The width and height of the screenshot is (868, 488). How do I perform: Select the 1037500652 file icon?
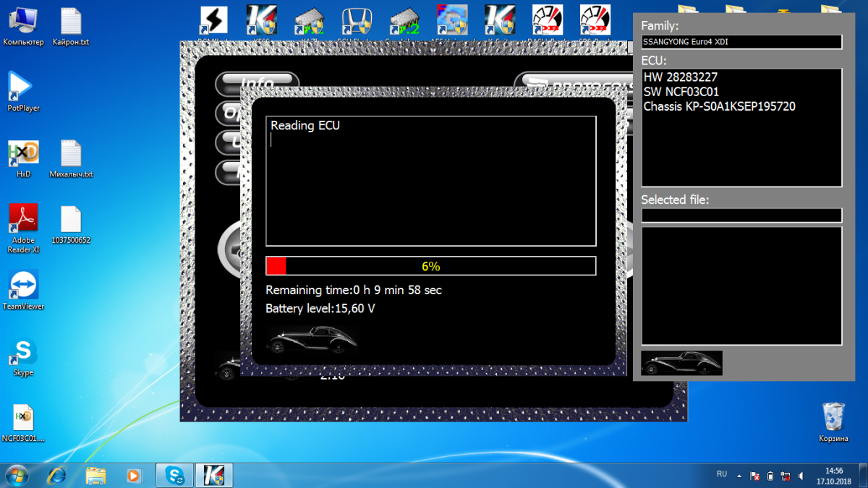[71, 224]
